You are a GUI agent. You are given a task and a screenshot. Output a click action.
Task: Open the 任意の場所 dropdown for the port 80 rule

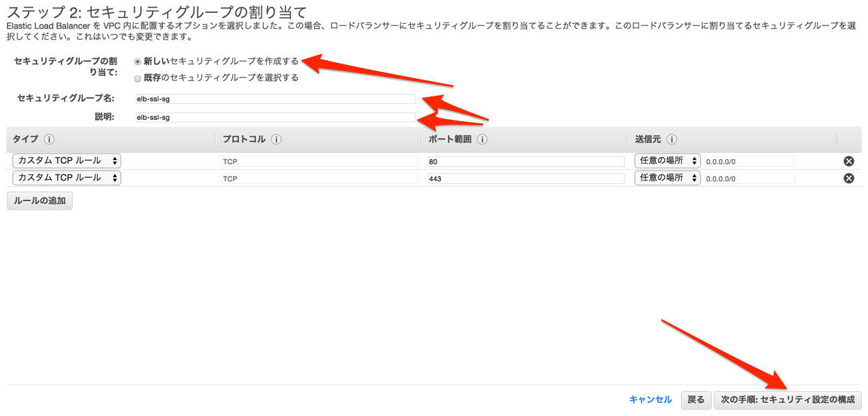click(667, 161)
